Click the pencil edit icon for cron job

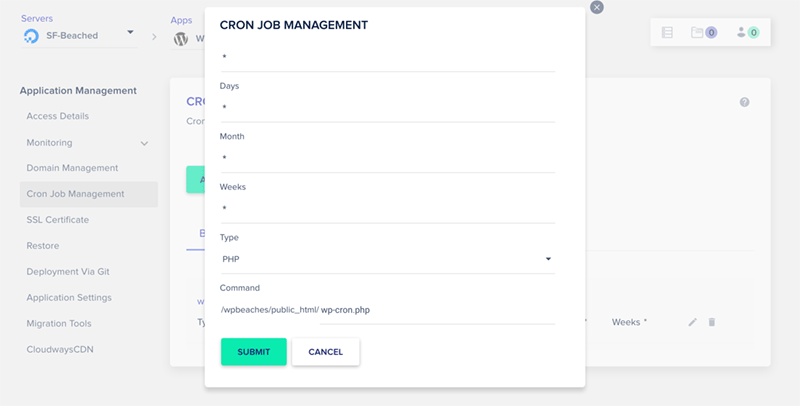[692, 322]
